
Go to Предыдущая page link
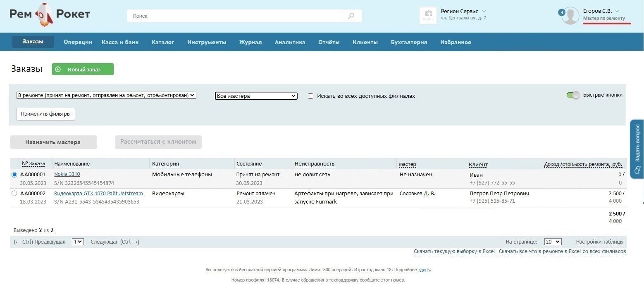[40, 242]
